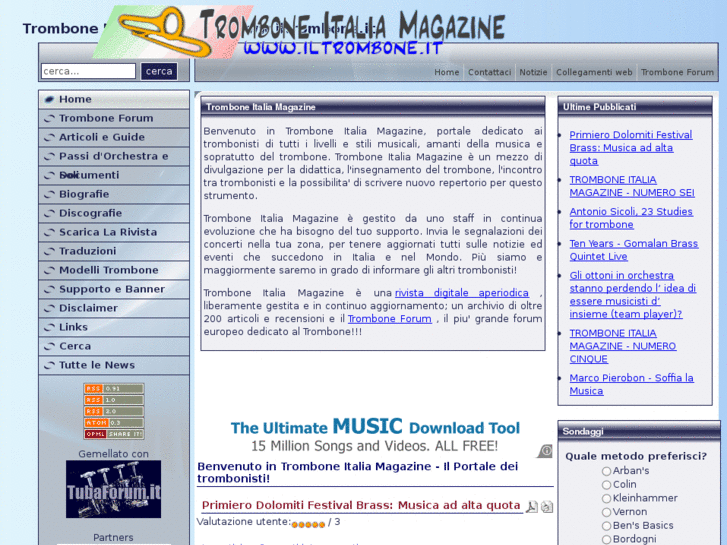Open Notizie in the top navigation
This screenshot has width=727, height=545.
533,72
